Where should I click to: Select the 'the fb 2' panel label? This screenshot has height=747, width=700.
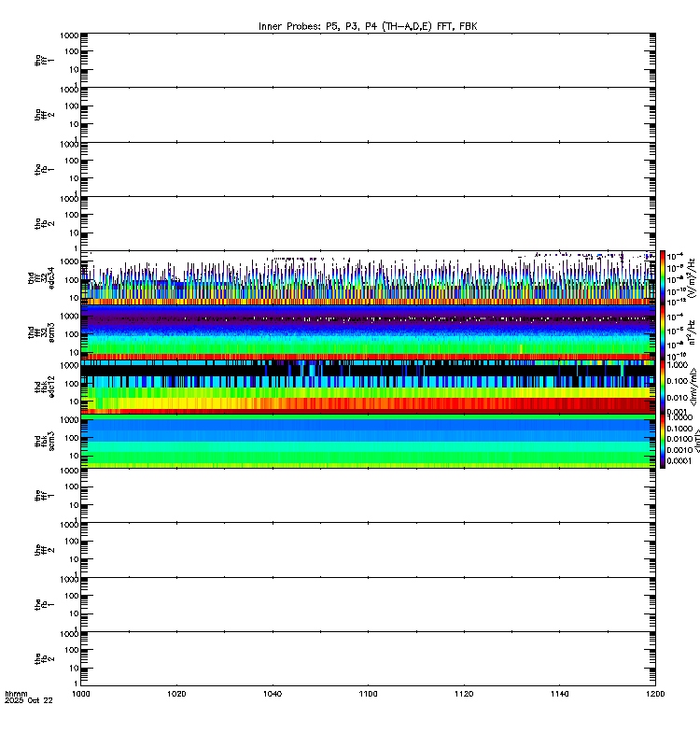44,659
